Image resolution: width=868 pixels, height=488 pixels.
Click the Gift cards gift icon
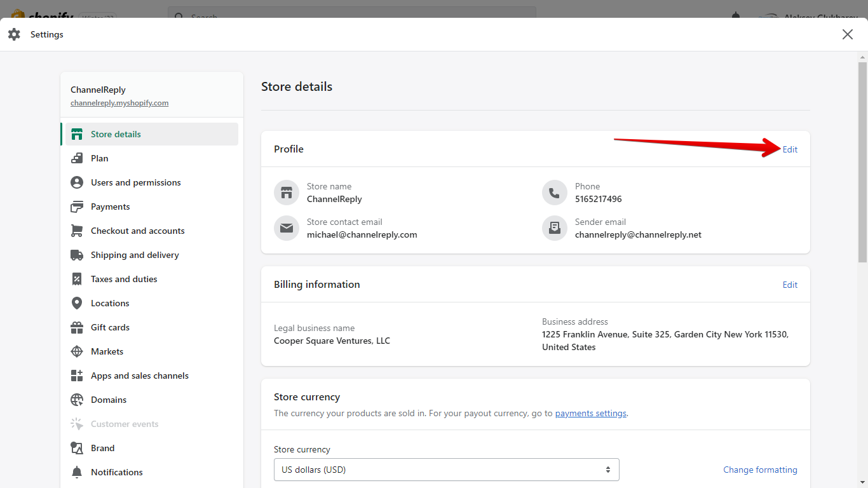(77, 327)
